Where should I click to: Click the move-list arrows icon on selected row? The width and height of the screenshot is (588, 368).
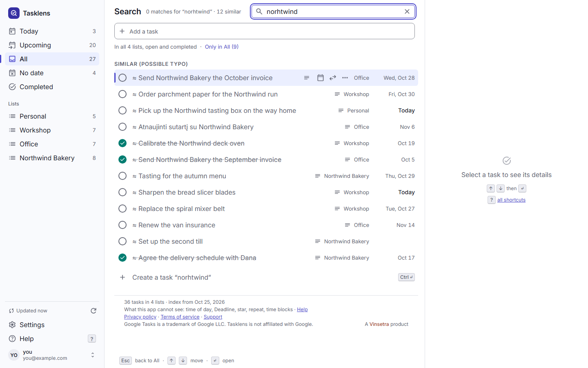click(x=333, y=78)
